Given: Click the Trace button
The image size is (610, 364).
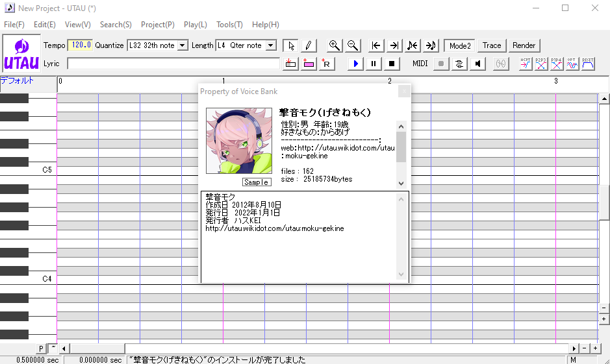Looking at the screenshot, I should coord(492,45).
